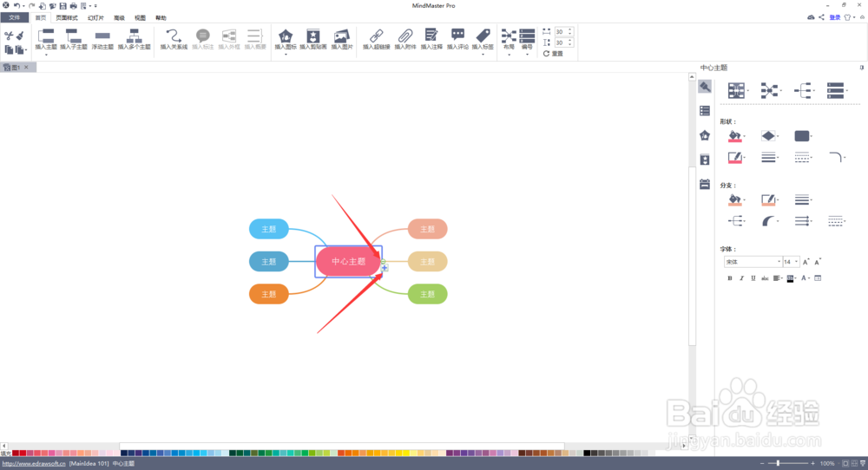
Task: Click Insert Callout (插入标注) icon
Action: [202, 36]
